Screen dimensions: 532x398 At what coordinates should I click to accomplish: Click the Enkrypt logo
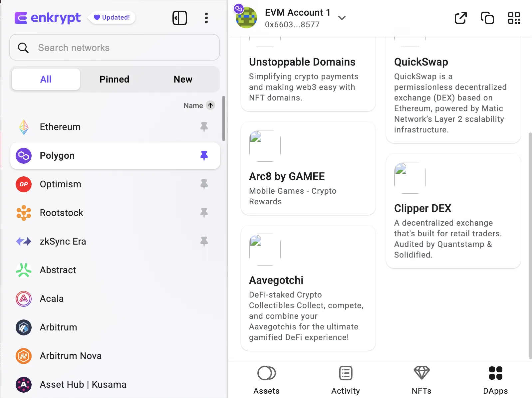point(48,18)
